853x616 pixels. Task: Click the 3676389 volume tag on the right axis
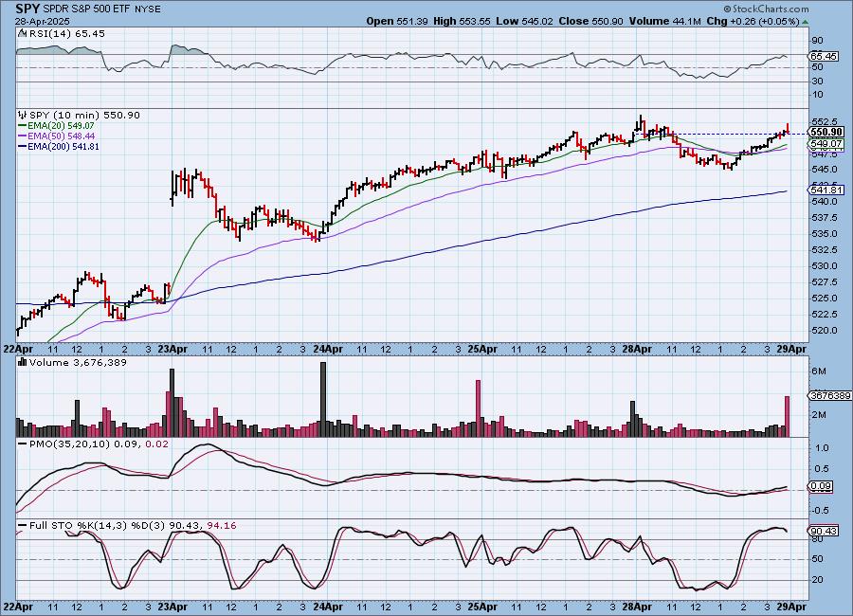(x=830, y=395)
